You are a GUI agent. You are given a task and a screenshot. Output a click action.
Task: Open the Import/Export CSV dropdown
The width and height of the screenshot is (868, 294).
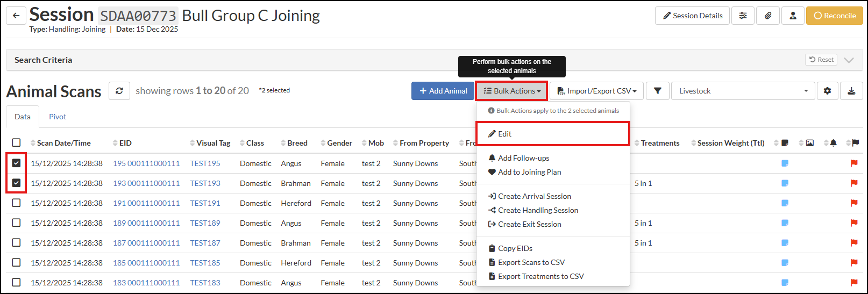pos(596,91)
